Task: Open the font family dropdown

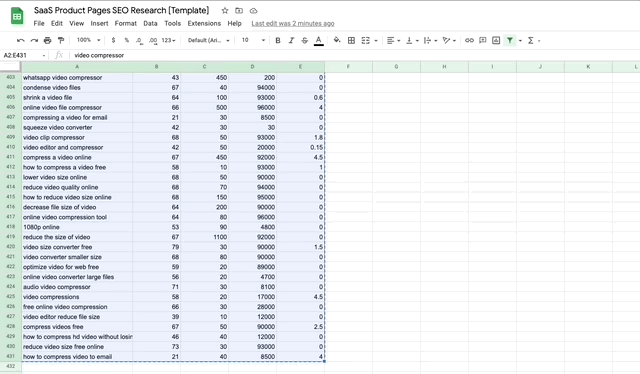Action: (209, 40)
